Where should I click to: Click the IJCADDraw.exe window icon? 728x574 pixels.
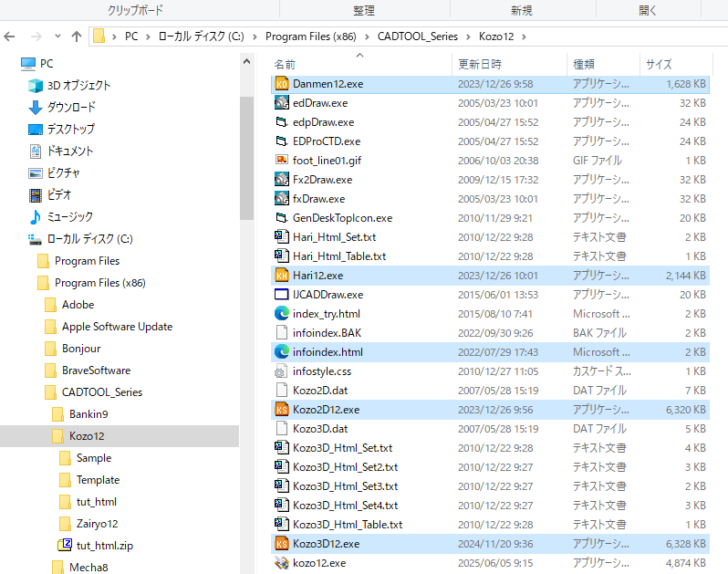coord(281,295)
